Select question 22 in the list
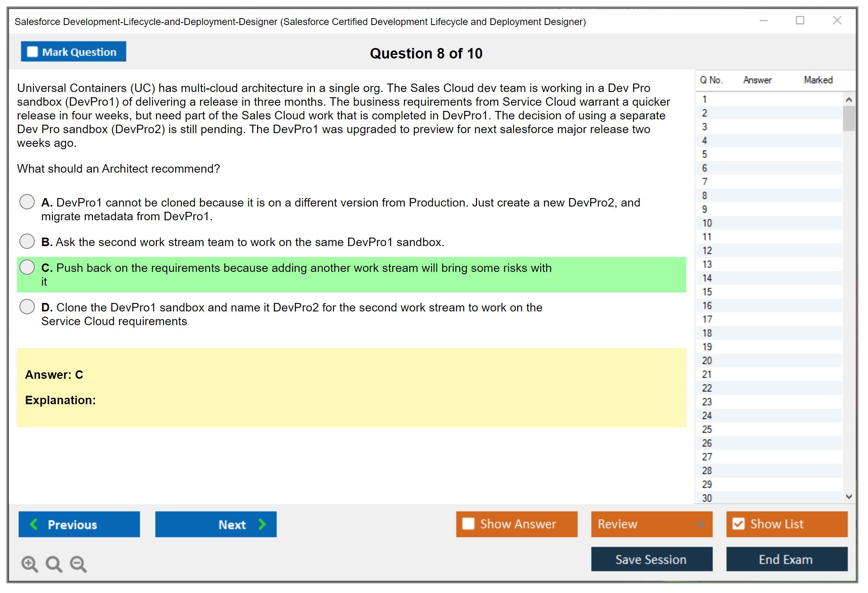868x593 pixels. coord(707,388)
